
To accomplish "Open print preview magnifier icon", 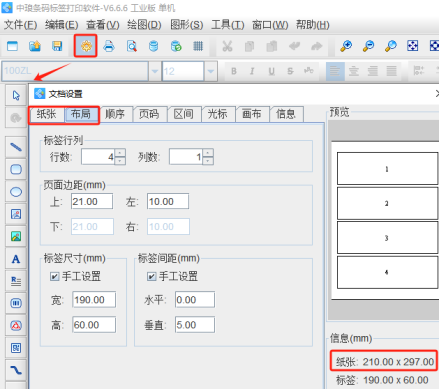I will (132, 46).
